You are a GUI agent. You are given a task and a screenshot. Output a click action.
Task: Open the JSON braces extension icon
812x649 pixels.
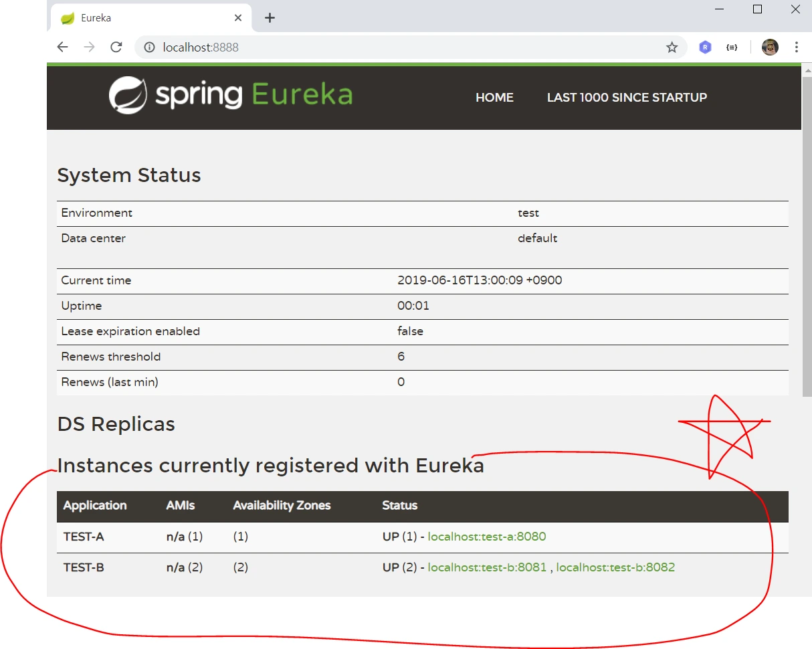(x=732, y=48)
